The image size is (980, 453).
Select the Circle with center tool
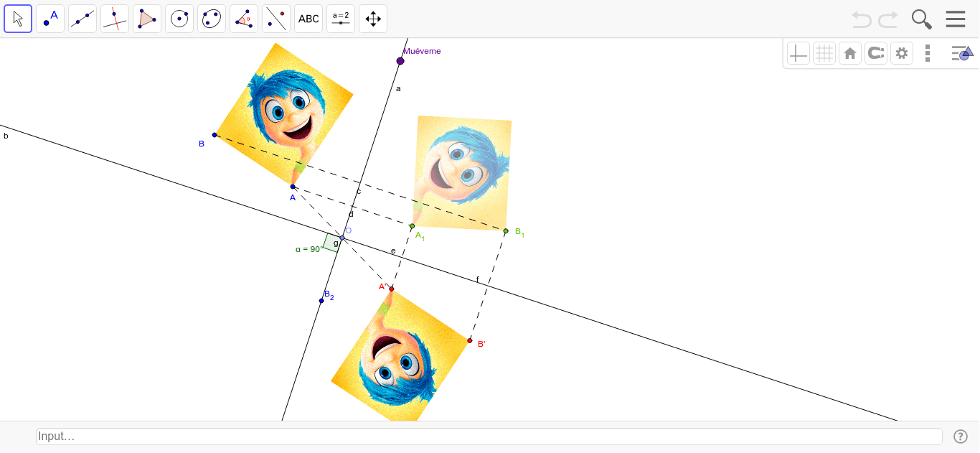[179, 19]
